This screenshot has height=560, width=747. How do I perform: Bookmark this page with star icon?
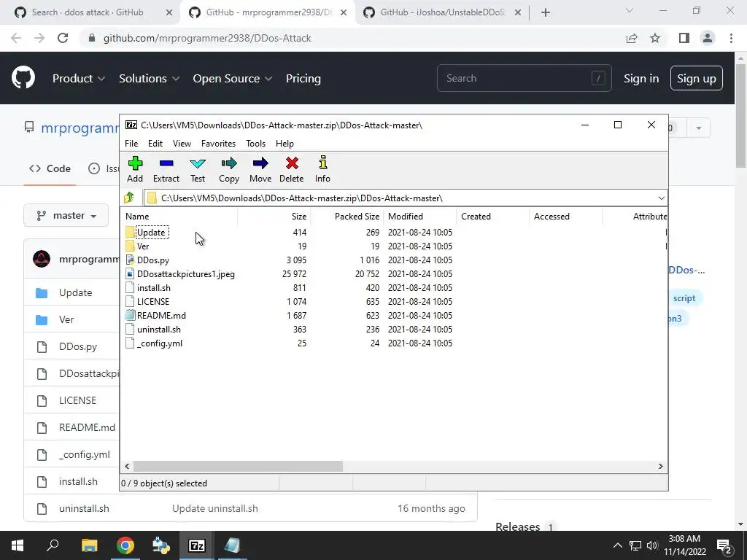(x=656, y=38)
